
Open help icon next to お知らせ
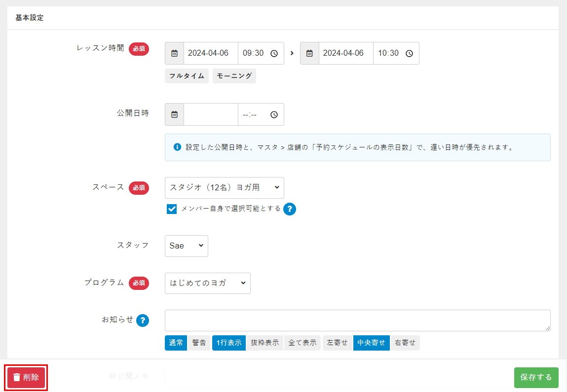pos(143,320)
